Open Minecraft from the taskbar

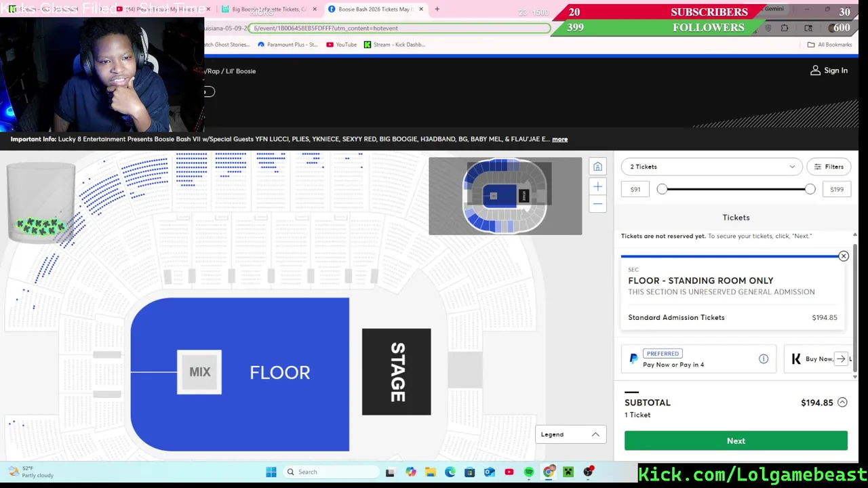(x=568, y=472)
